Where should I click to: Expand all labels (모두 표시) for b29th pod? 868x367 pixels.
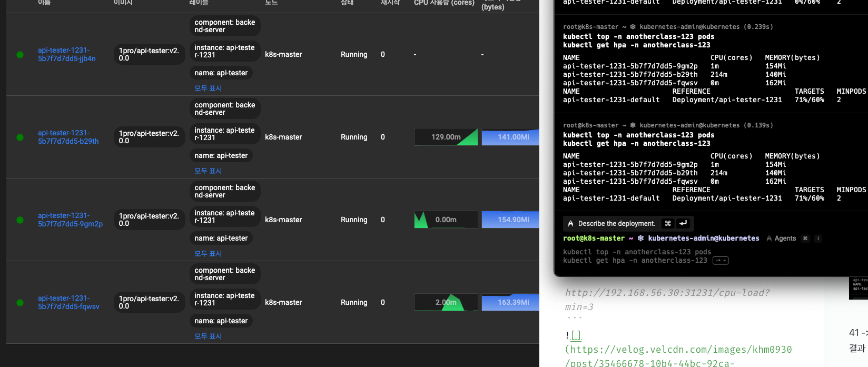[x=208, y=171]
